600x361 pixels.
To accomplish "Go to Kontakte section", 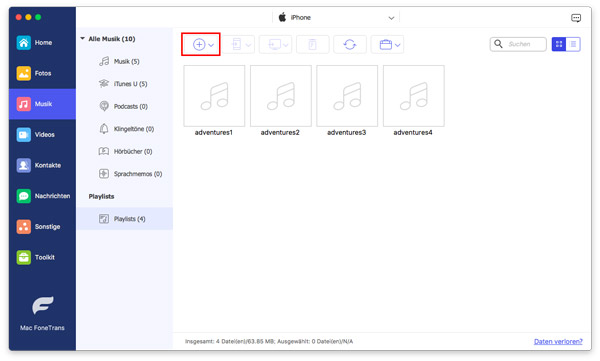I will [42, 165].
